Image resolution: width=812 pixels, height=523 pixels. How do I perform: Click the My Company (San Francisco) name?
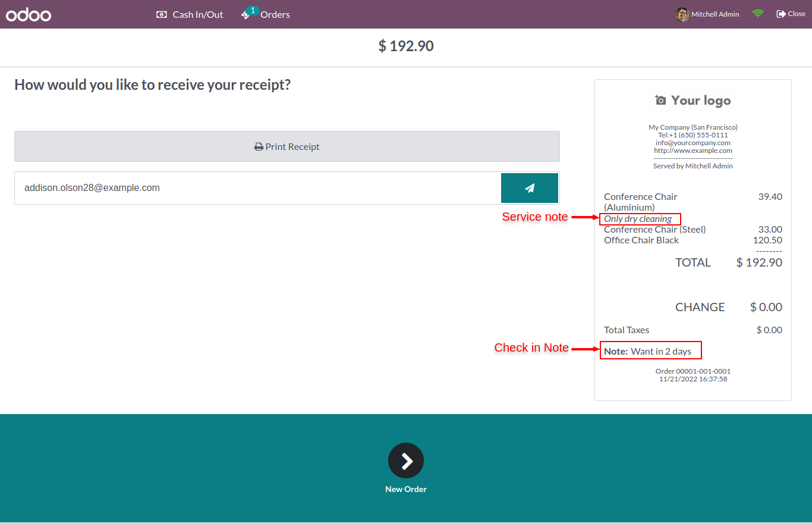pos(693,127)
